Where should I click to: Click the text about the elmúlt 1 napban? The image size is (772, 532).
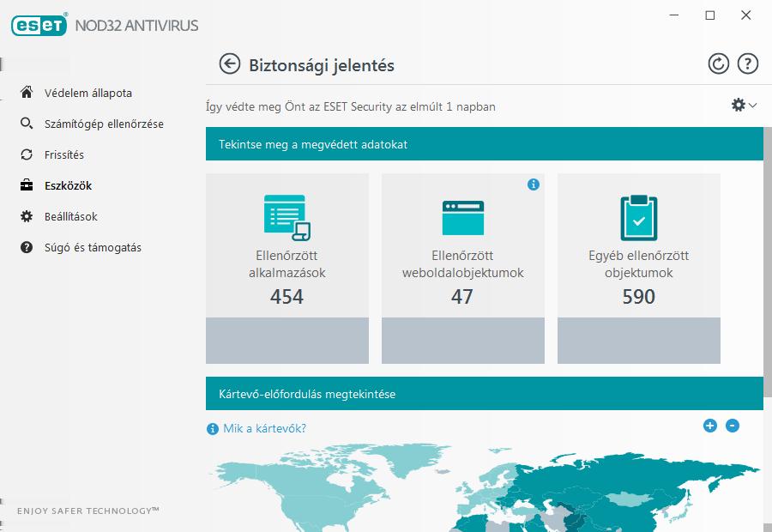[x=351, y=106]
